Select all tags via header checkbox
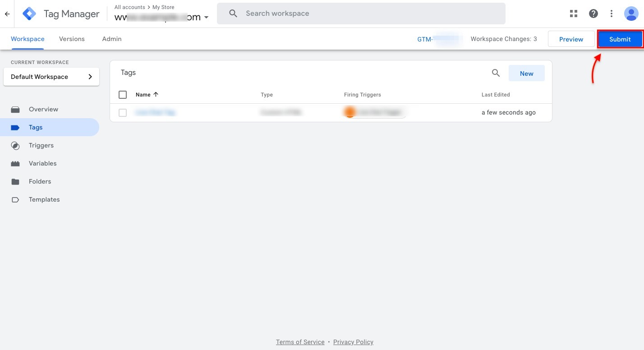This screenshot has height=350, width=644. click(123, 94)
